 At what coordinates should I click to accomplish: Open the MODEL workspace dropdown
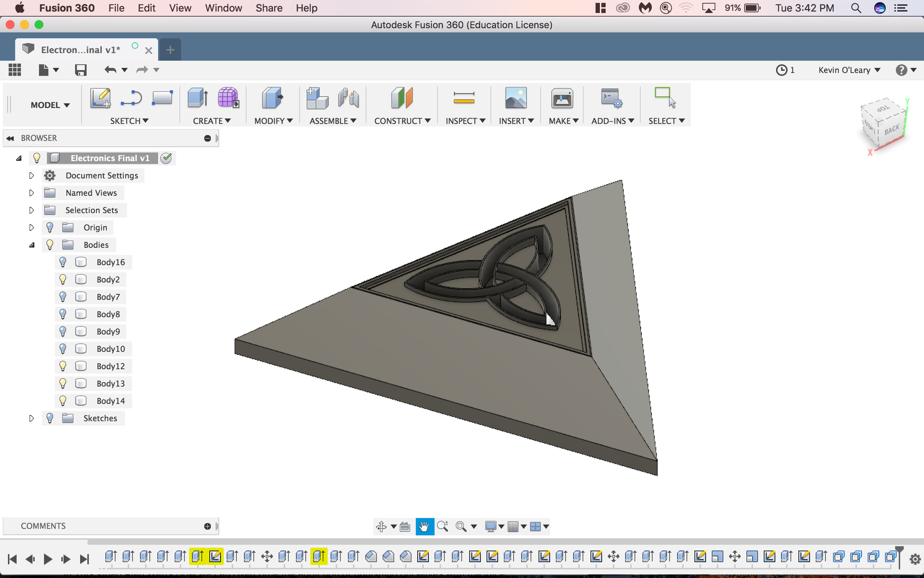tap(50, 105)
